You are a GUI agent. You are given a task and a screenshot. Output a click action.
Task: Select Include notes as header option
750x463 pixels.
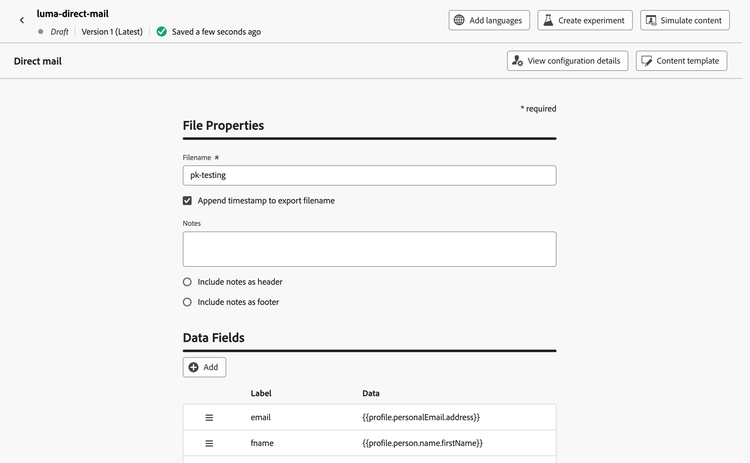[187, 282]
